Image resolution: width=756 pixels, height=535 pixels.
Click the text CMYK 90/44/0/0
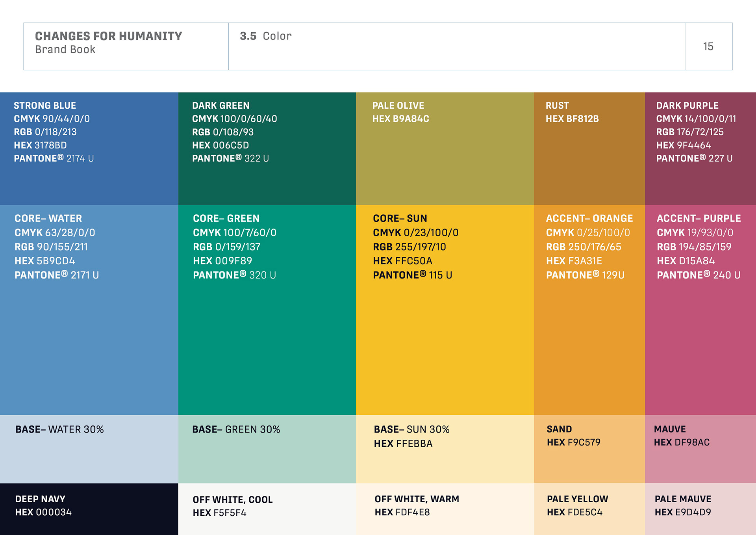point(52,119)
